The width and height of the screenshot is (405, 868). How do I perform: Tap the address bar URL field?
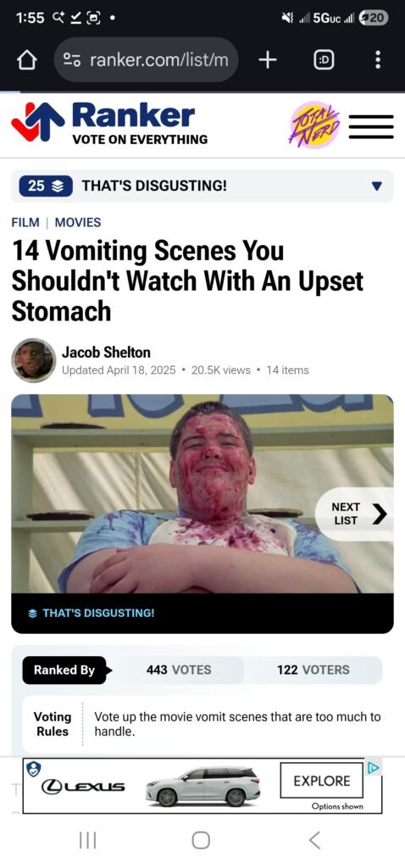pos(146,60)
